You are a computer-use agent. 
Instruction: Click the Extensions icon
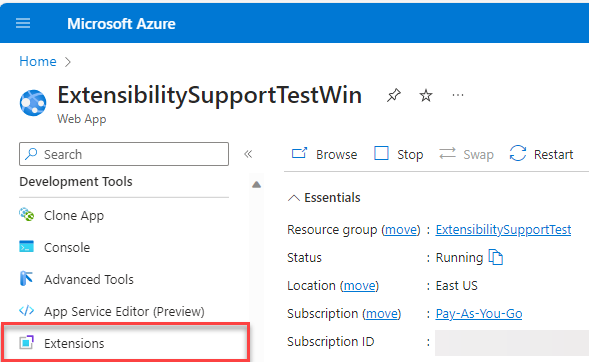27,342
